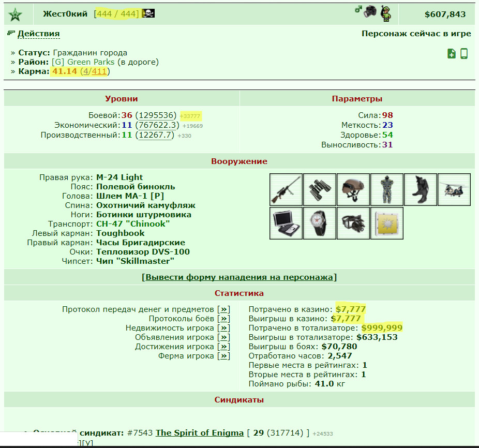
Task: Open the Ботинки штурмовика item link
Action: pyautogui.click(x=144, y=215)
